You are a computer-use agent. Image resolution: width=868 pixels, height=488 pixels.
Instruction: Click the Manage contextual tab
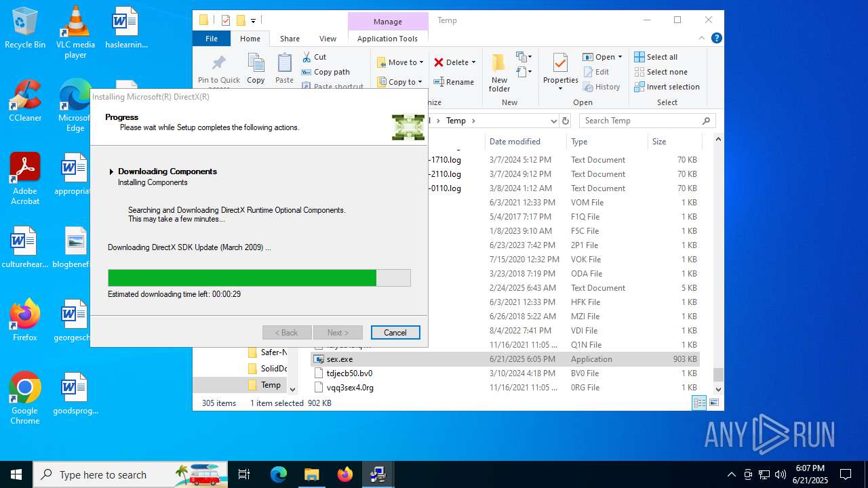click(388, 22)
